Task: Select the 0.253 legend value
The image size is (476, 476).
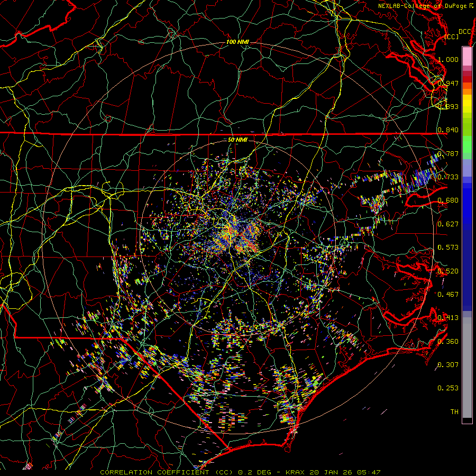Action: [448, 388]
